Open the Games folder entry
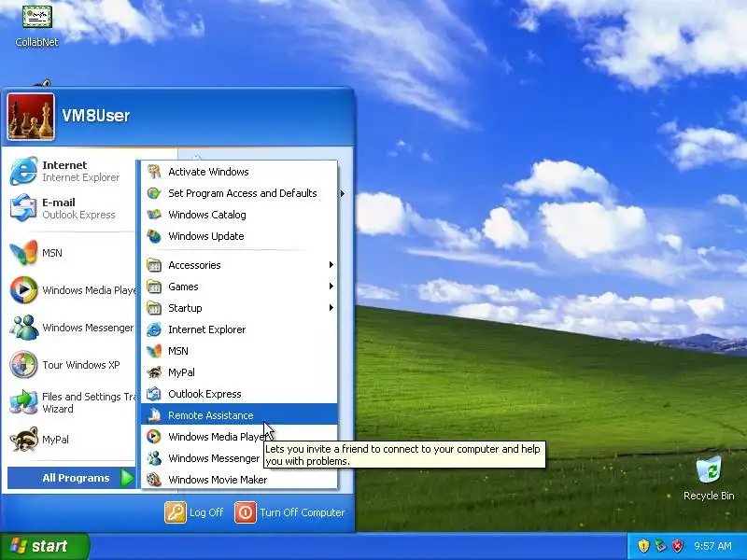Screen dimensions: 747x560 coord(239,287)
